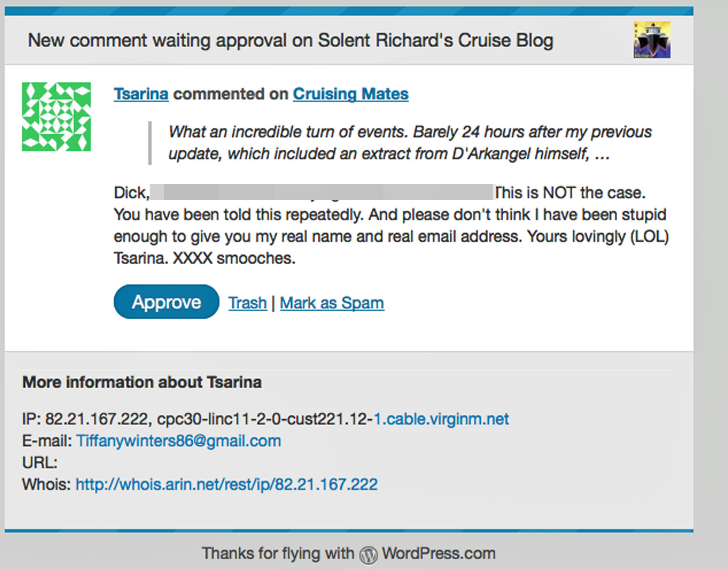Send the comment to Trash

coord(247,303)
